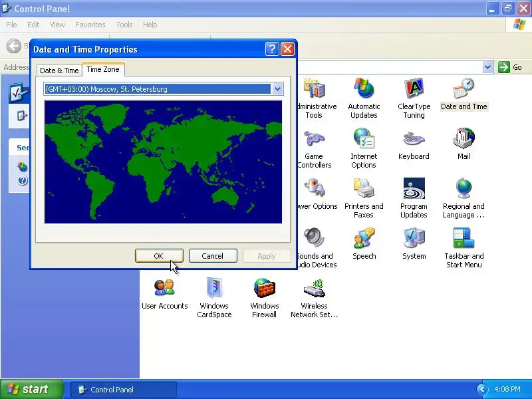
Task: Click the Windows Update icon in sidebar
Action: point(23,167)
